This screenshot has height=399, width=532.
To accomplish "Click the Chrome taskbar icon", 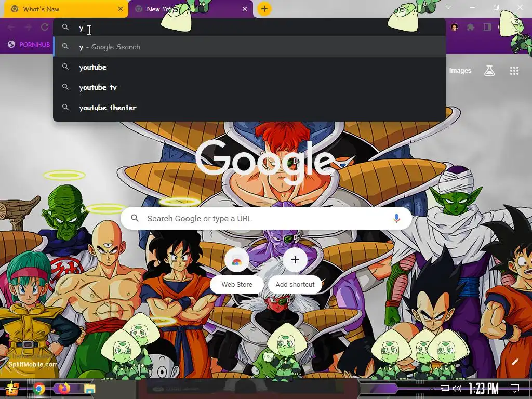I will click(x=38, y=389).
